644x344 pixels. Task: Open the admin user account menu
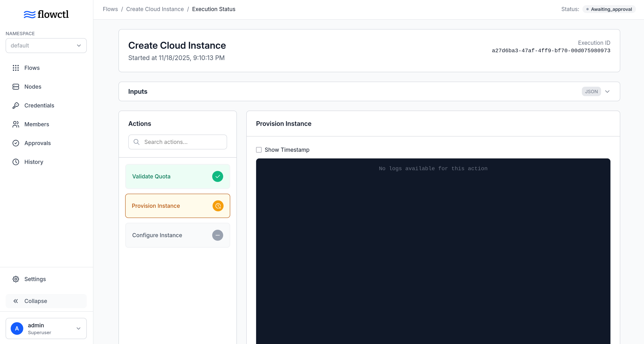46,329
